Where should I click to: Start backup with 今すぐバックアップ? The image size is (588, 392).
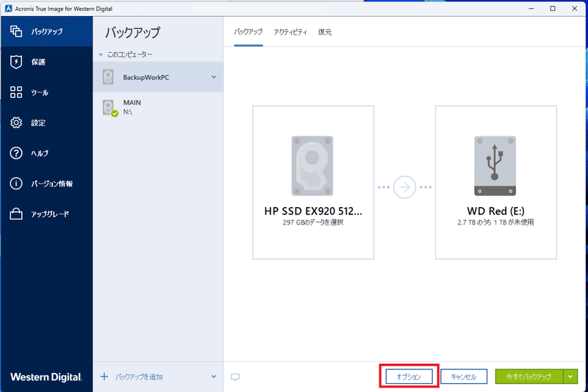(x=528, y=377)
